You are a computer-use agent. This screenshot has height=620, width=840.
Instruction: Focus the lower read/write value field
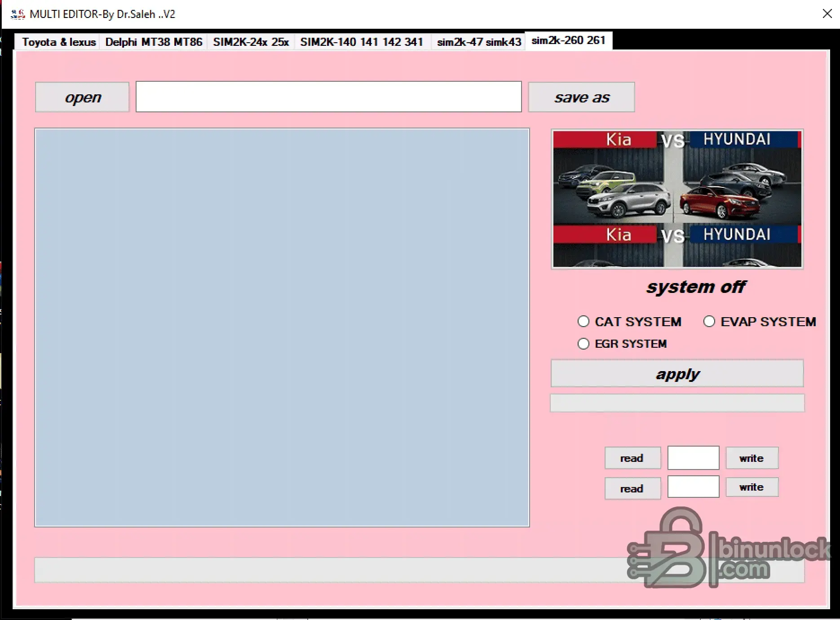(693, 487)
